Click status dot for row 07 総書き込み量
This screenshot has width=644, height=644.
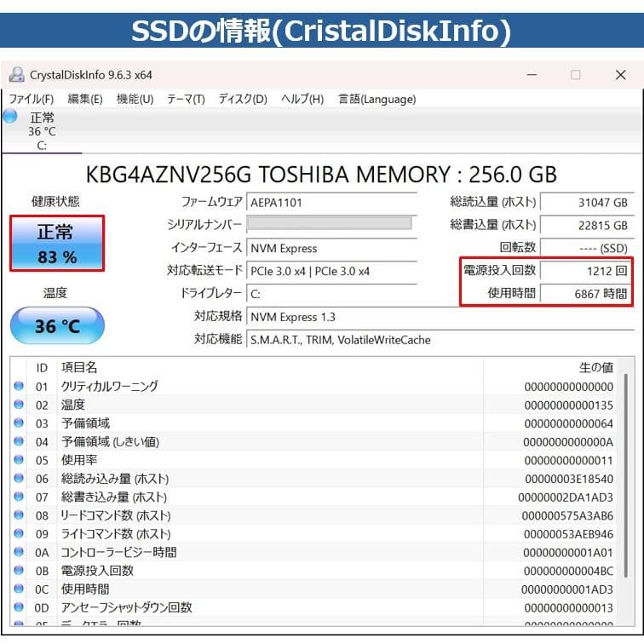tap(19, 497)
